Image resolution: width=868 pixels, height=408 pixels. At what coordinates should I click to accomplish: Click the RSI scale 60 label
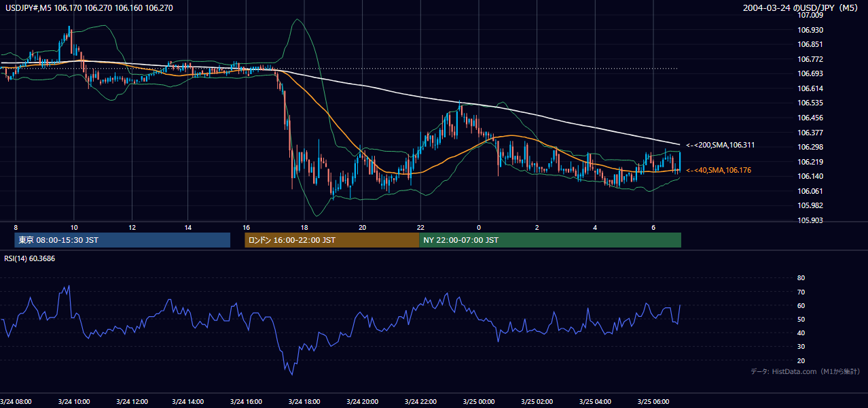(x=801, y=305)
